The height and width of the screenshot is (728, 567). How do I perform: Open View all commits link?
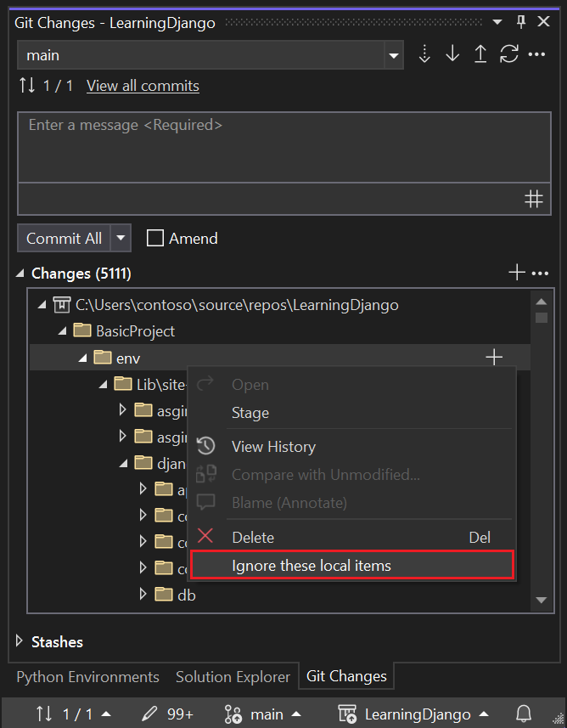(x=143, y=86)
